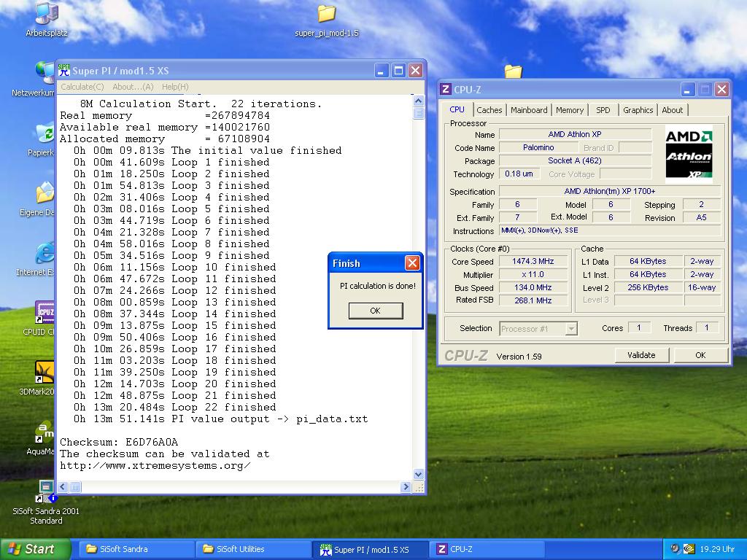Click the horizontal scrollbar right arrow in Super PI
Image resolution: width=747 pixels, height=560 pixels.
(x=406, y=486)
